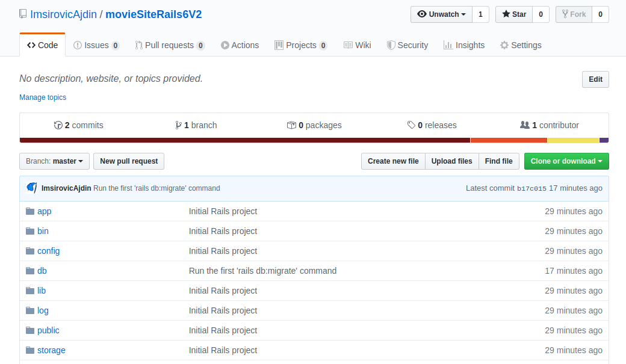The height and width of the screenshot is (364, 626).
Task: Open the ImsirovicAjdin owner link in the title
Action: pyautogui.click(x=63, y=14)
